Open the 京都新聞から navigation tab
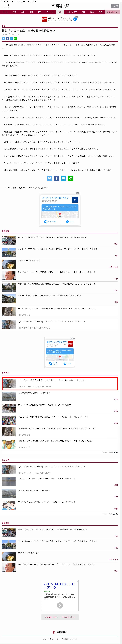The image size is (122, 644). pos(112,12)
